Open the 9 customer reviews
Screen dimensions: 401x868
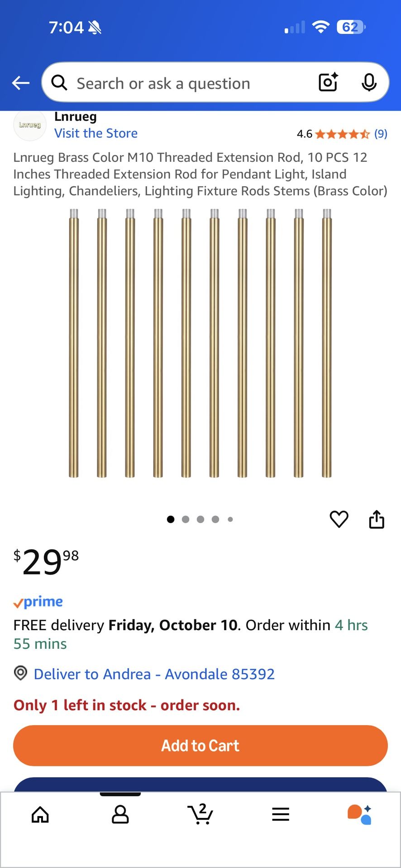click(380, 134)
